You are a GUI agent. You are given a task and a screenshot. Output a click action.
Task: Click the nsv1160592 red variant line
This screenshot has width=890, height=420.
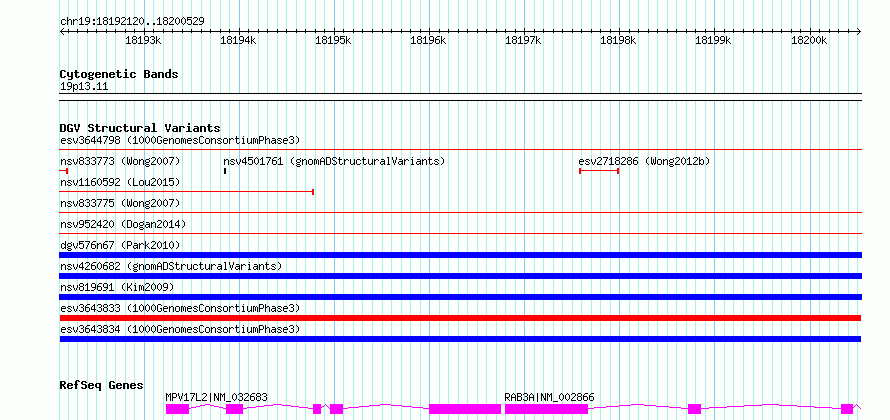pyautogui.click(x=187, y=192)
